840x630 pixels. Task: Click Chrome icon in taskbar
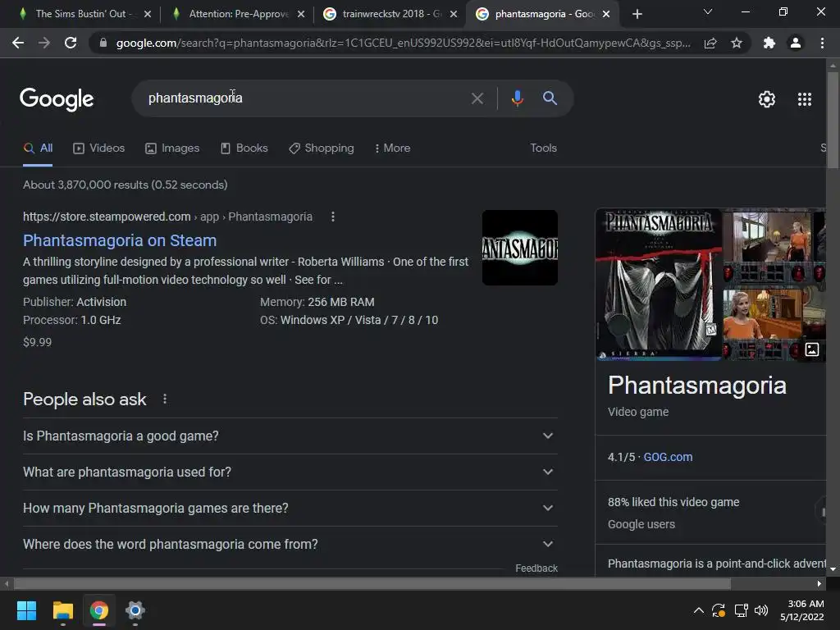point(99,610)
